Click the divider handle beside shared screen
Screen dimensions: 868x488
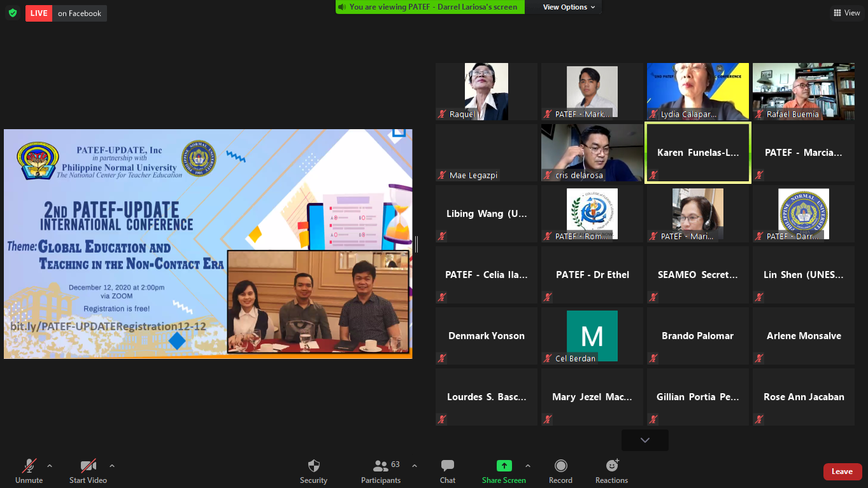[x=416, y=244]
